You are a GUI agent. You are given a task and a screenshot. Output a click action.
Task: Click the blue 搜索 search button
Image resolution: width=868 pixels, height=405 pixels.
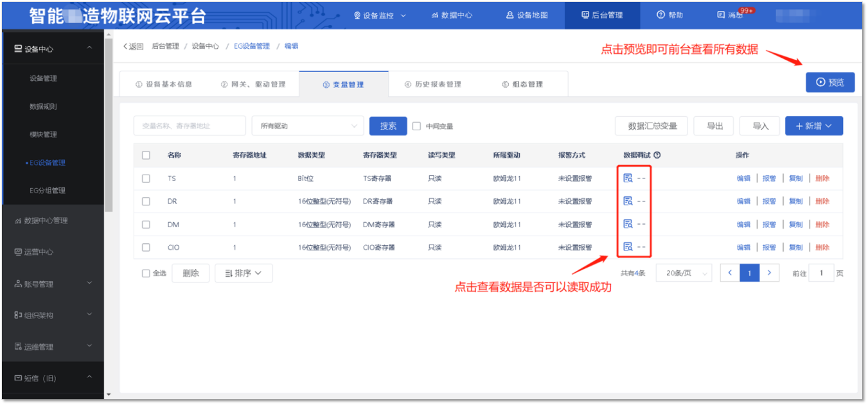tap(388, 126)
